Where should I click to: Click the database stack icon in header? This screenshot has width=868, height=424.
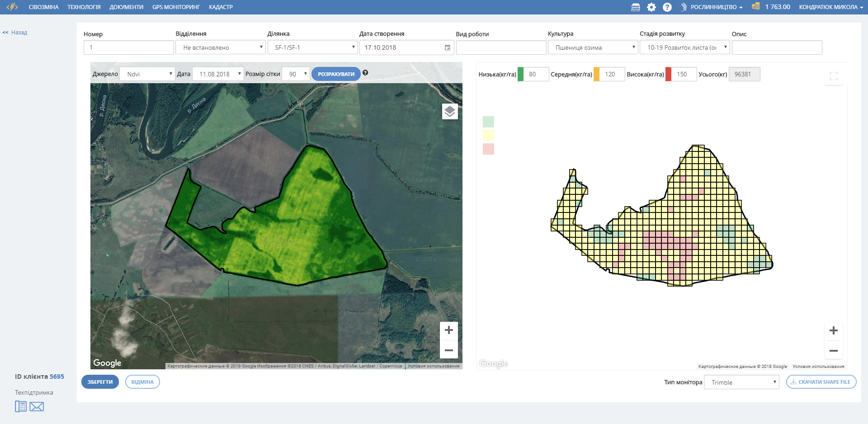[x=635, y=7]
